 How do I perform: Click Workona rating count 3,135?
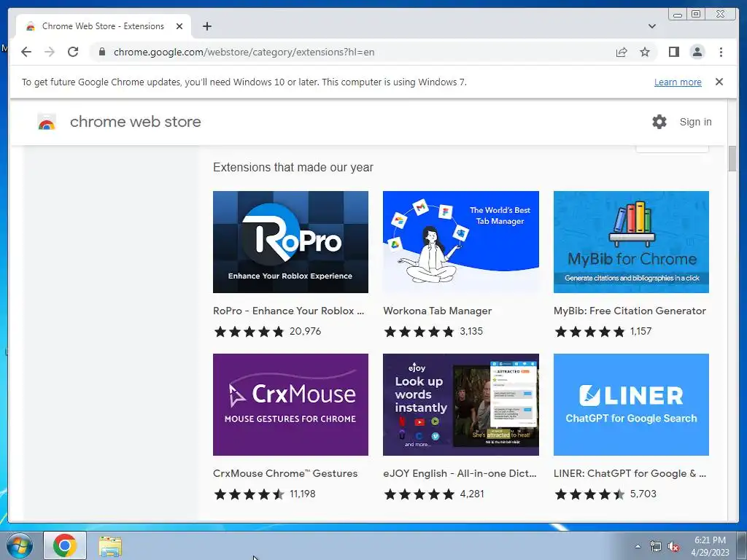coord(471,332)
